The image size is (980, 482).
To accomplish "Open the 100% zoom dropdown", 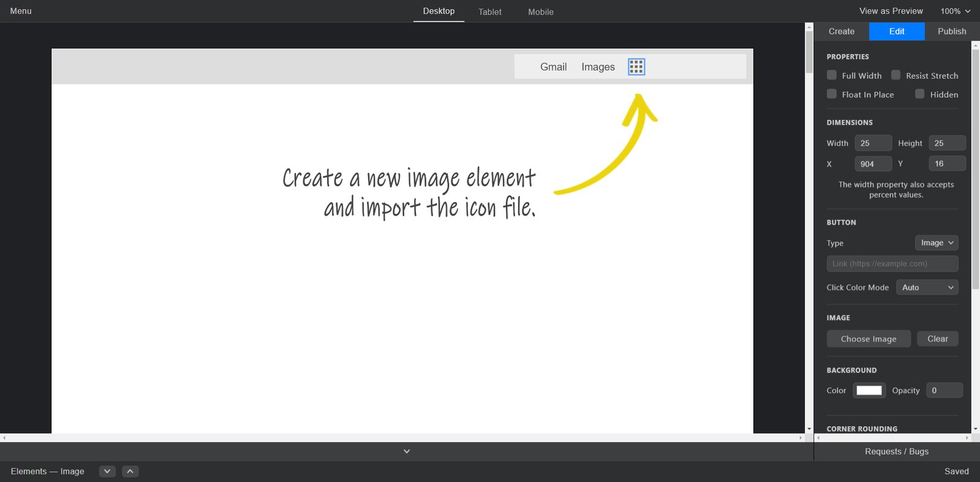I will coord(956,11).
